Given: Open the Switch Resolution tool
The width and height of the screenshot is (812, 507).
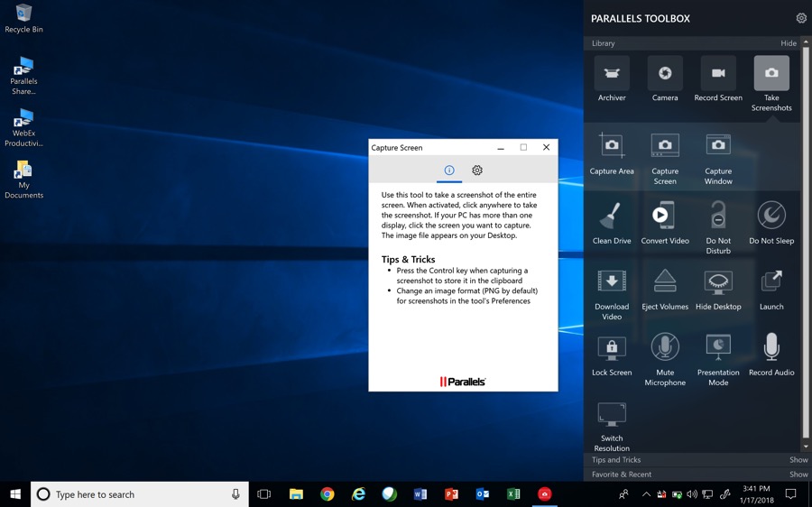Looking at the screenshot, I should 612,427.
